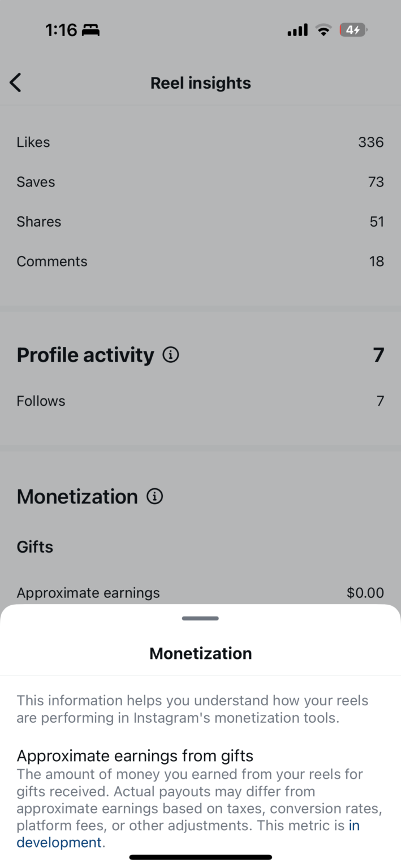Tap the charging battery indicator
Image resolution: width=401 pixels, height=868 pixels.
[x=353, y=30]
